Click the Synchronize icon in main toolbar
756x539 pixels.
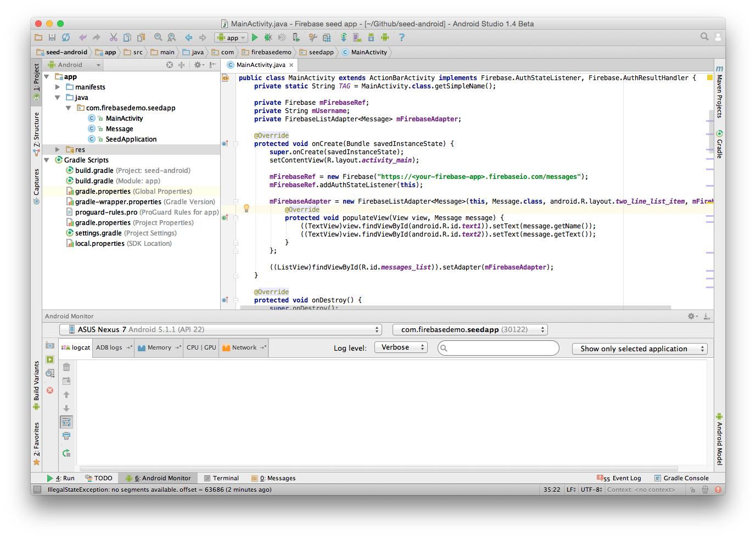coord(66,37)
